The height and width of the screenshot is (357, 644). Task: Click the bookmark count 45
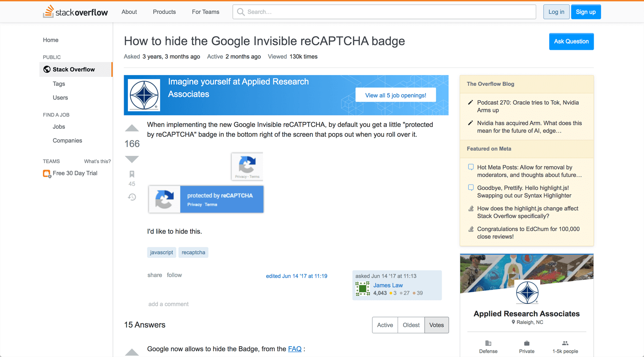(x=132, y=184)
